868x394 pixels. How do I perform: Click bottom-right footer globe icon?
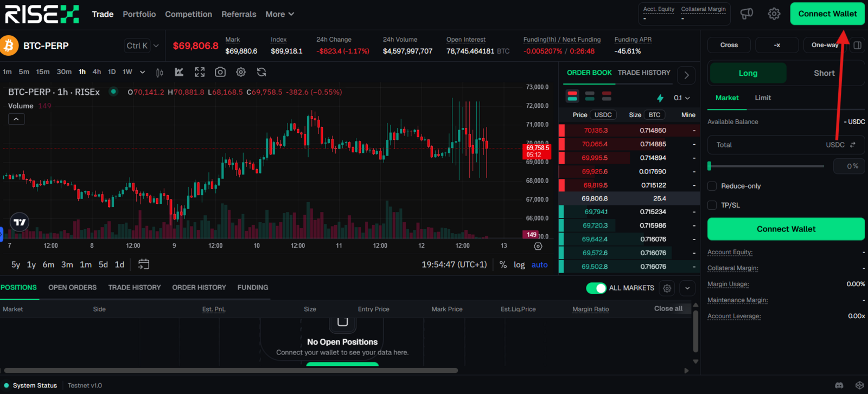[x=859, y=385]
